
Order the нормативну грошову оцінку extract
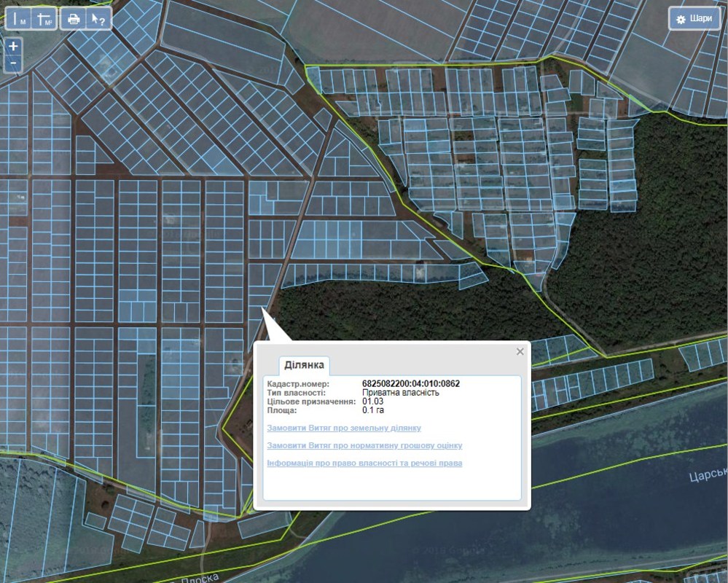click(x=364, y=445)
